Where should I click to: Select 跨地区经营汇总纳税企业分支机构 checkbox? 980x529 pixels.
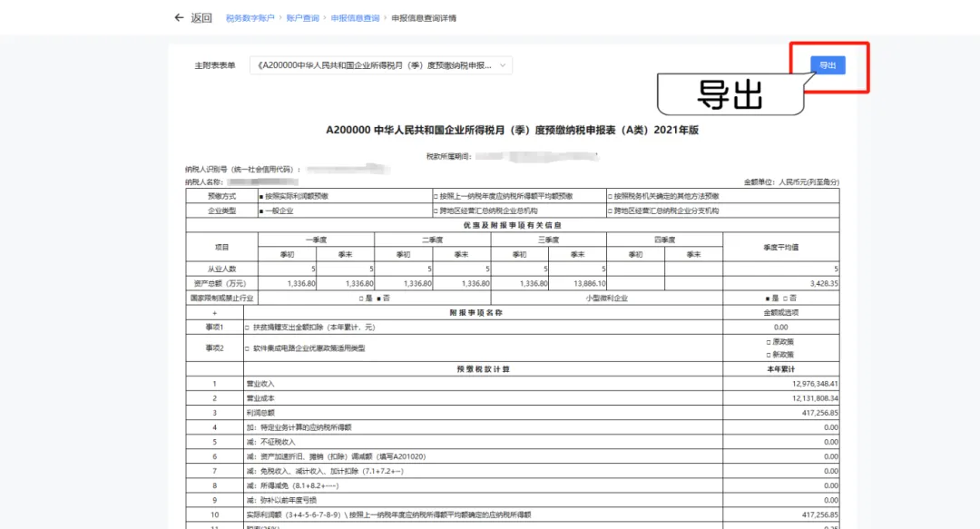coord(610,211)
